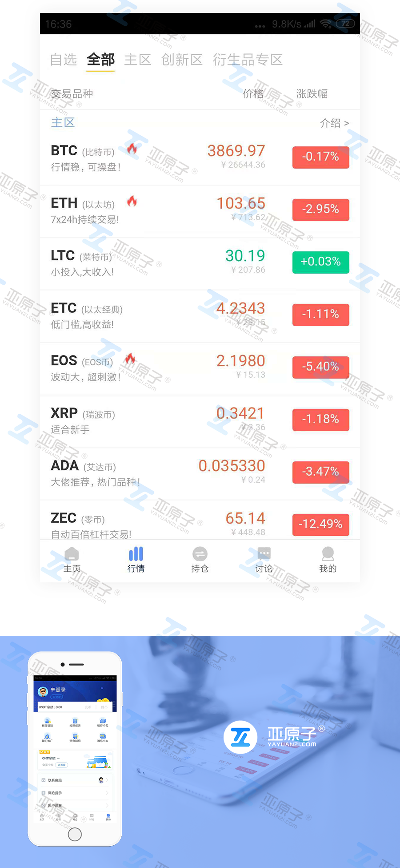Viewport: 400px width, 868px height.
Task: Tap the 我的 profile icon
Action: coord(328,554)
